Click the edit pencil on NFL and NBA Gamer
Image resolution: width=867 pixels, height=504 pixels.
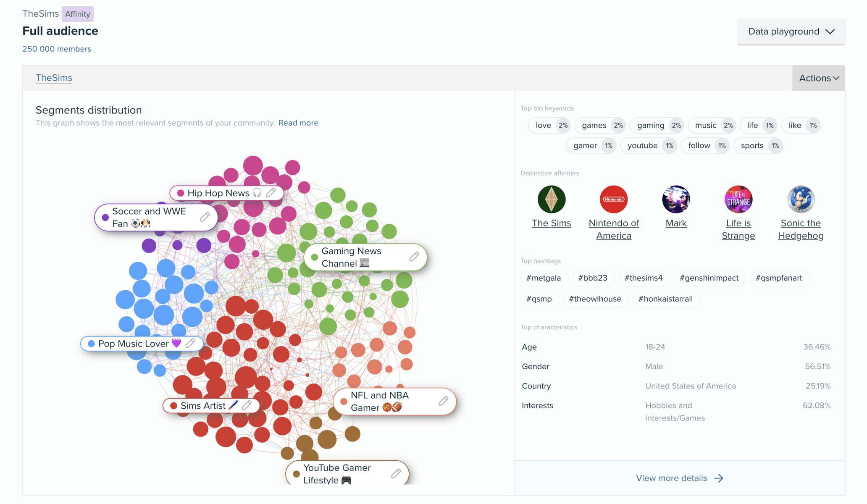point(443,401)
